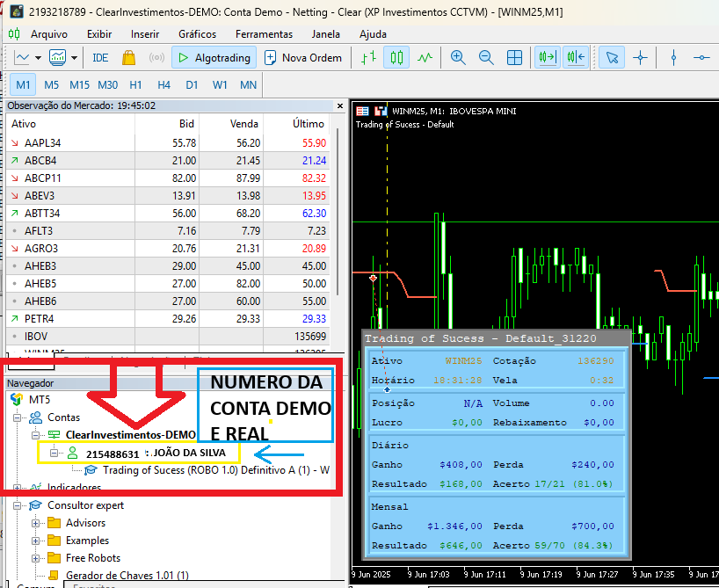This screenshot has height=588, width=719.
Task: Open the MetaEditor IDE
Action: point(101,59)
